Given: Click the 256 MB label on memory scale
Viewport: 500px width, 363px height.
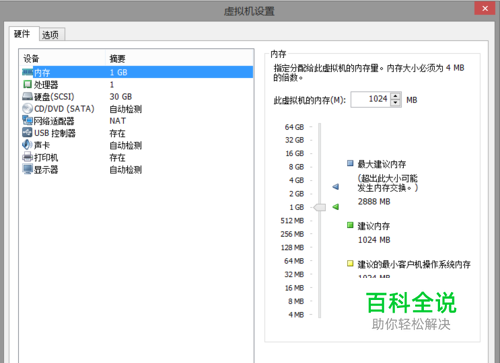Looking at the screenshot, I should click(292, 234).
